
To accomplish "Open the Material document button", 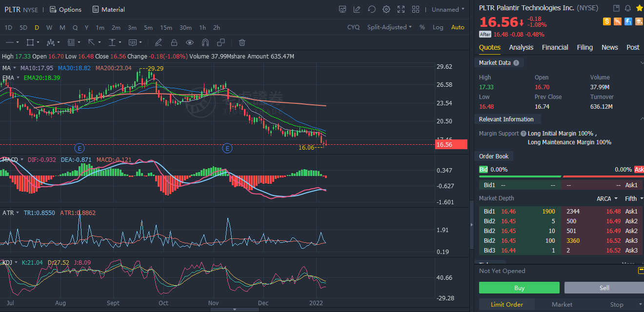I will pos(108,9).
